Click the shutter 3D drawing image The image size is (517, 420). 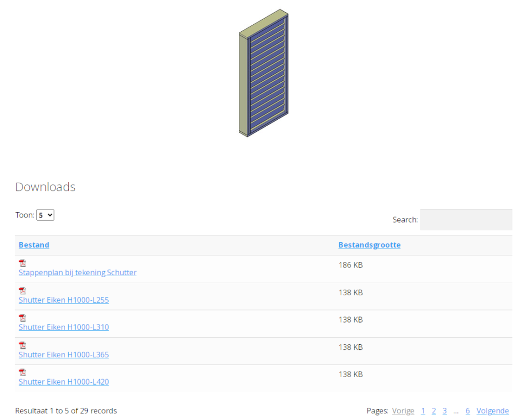click(263, 73)
